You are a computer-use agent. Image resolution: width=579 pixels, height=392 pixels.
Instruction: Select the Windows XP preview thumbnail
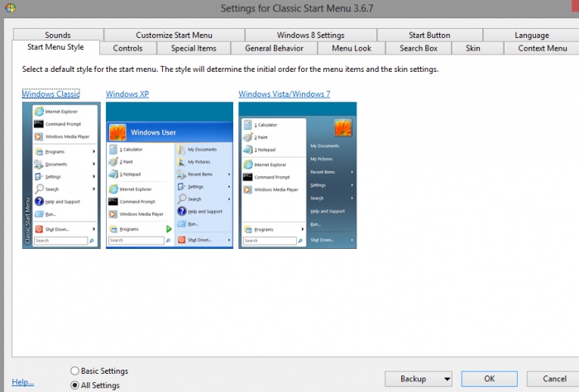pyautogui.click(x=170, y=175)
